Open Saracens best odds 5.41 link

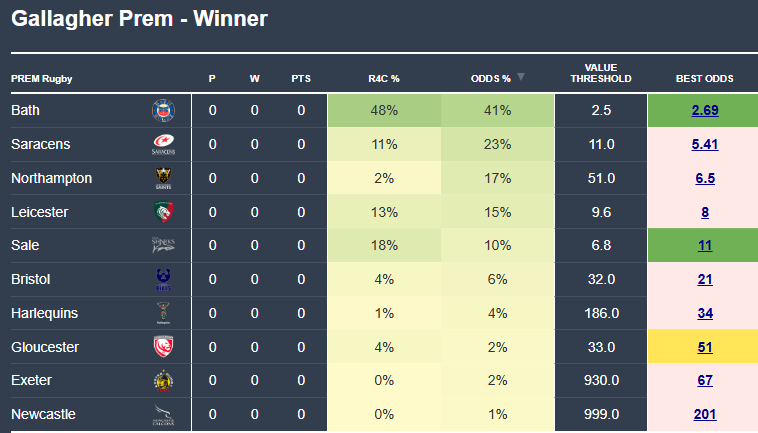click(705, 144)
